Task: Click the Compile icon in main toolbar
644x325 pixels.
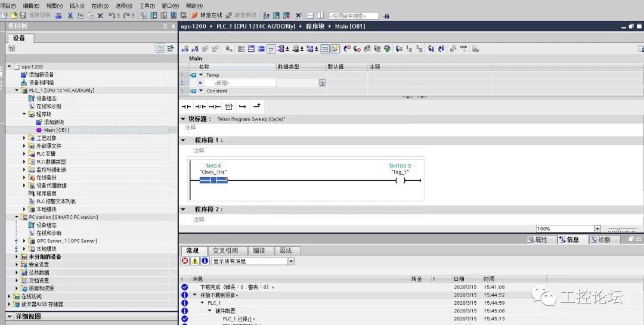Action: [x=143, y=16]
